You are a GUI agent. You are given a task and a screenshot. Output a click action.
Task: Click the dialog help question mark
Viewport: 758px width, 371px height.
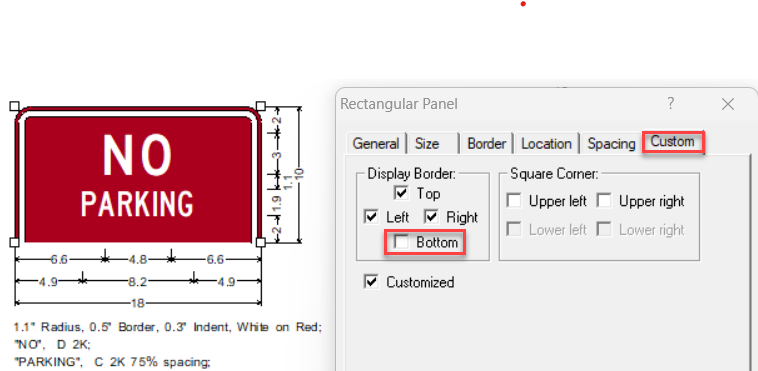[671, 103]
